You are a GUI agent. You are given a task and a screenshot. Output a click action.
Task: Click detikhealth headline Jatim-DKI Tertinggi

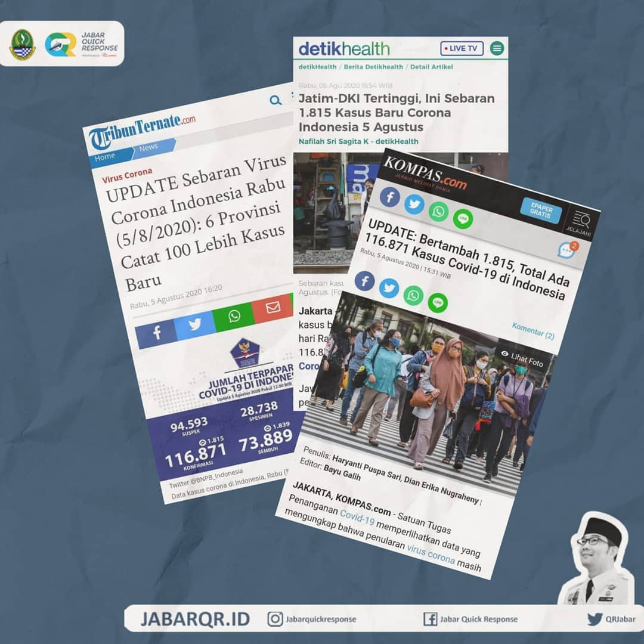pos(397,113)
